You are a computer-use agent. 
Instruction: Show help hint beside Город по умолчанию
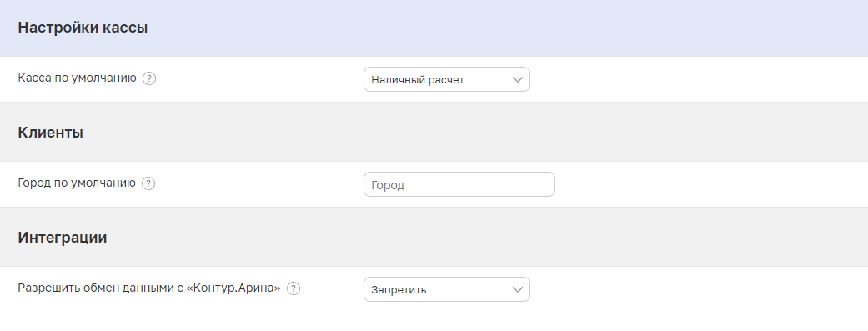148,183
